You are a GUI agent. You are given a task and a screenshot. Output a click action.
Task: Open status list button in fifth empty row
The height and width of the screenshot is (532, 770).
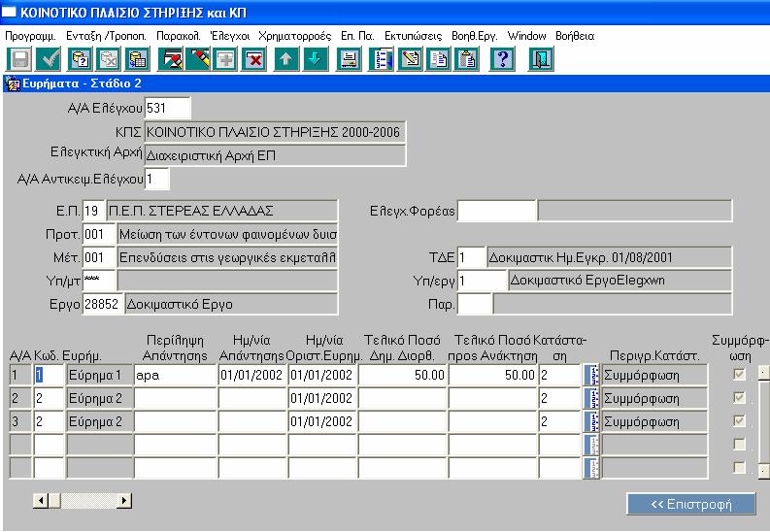click(591, 468)
